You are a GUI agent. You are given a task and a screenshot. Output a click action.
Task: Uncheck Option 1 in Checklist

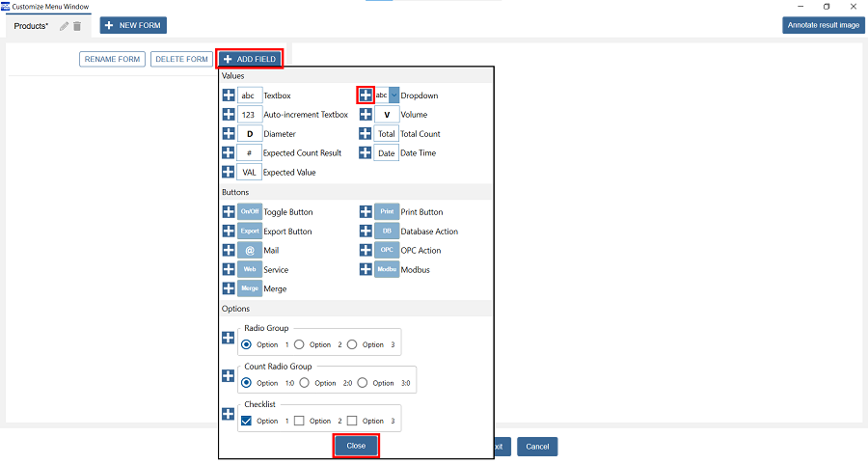pyautogui.click(x=246, y=421)
